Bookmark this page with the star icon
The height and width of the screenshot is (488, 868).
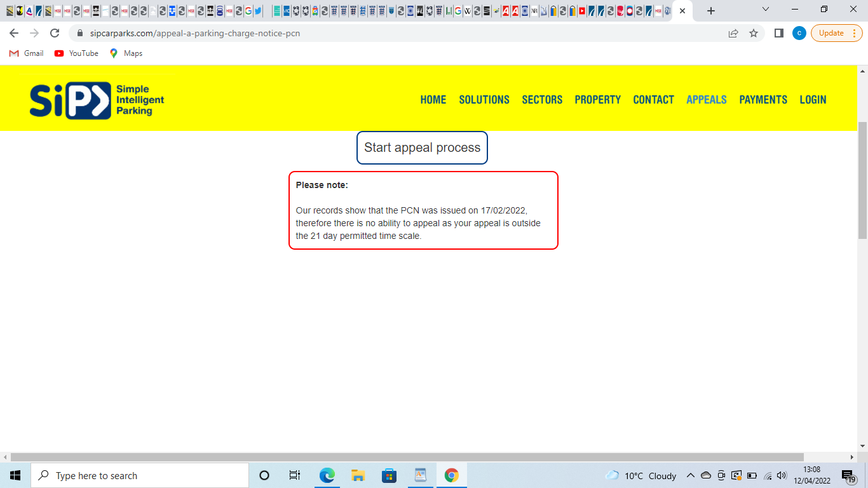point(754,33)
